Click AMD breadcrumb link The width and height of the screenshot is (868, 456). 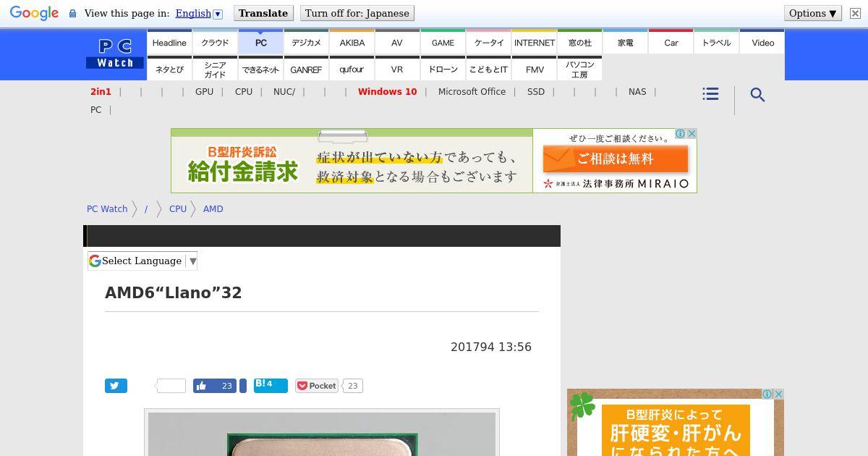(213, 209)
